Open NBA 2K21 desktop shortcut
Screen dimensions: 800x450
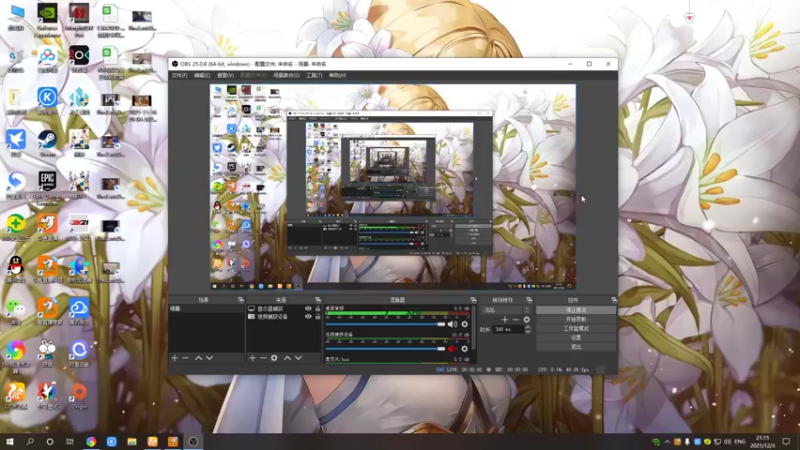(79, 227)
